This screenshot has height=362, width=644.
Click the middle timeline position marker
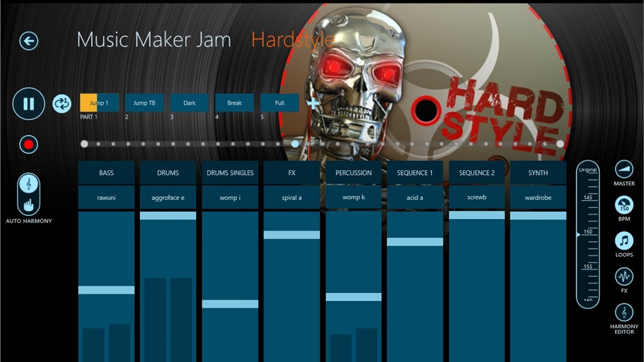tap(295, 143)
